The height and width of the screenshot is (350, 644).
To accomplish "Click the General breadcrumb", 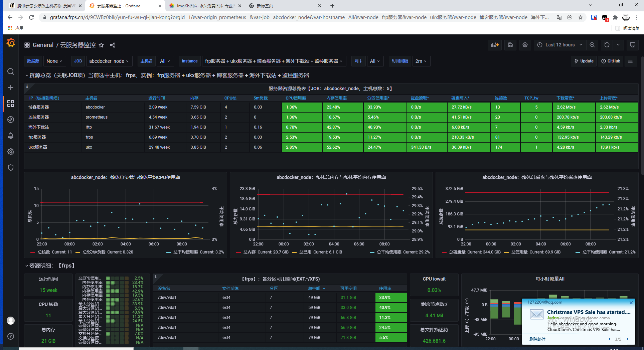I will [43, 45].
